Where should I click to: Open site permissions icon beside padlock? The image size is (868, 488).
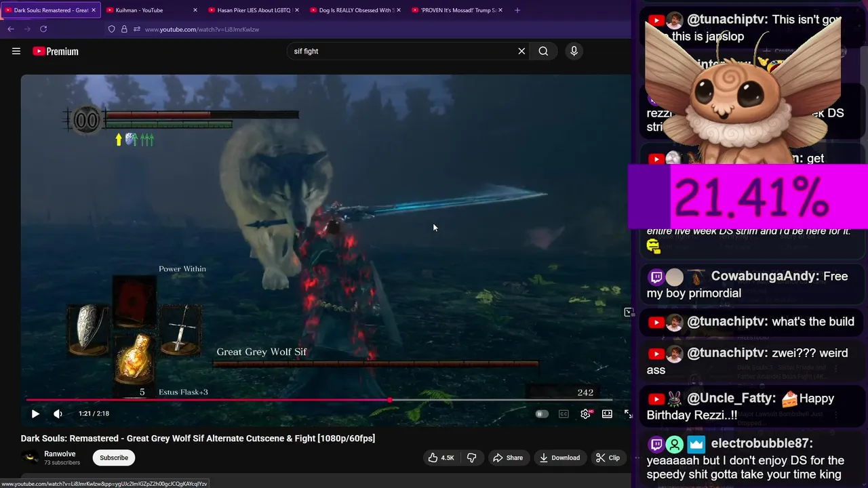coord(137,29)
